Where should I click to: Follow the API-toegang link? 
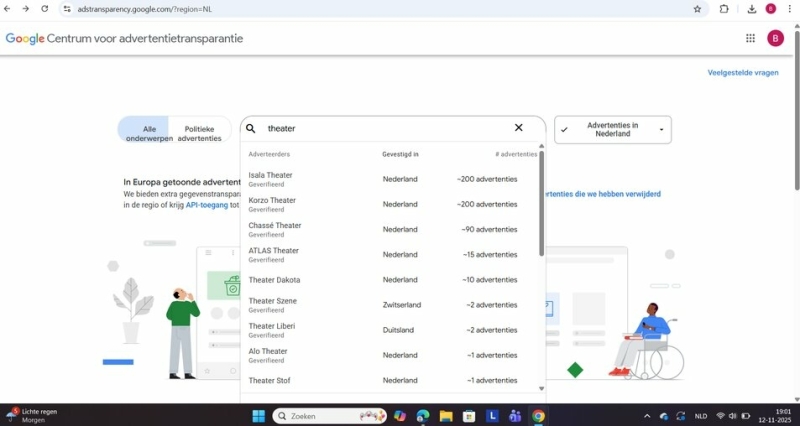pyautogui.click(x=206, y=205)
